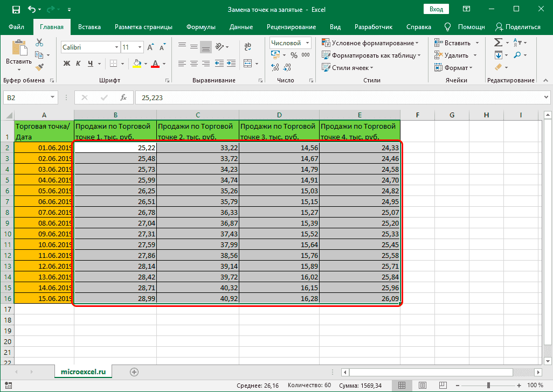Click the AutoSum sigma icon
This screenshot has height=392, width=553.
pyautogui.click(x=498, y=43)
